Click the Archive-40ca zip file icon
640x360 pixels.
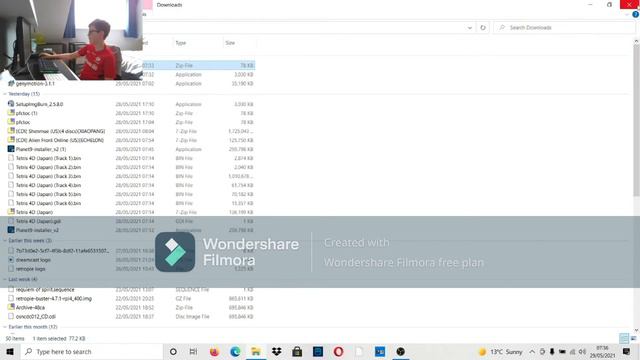11,307
